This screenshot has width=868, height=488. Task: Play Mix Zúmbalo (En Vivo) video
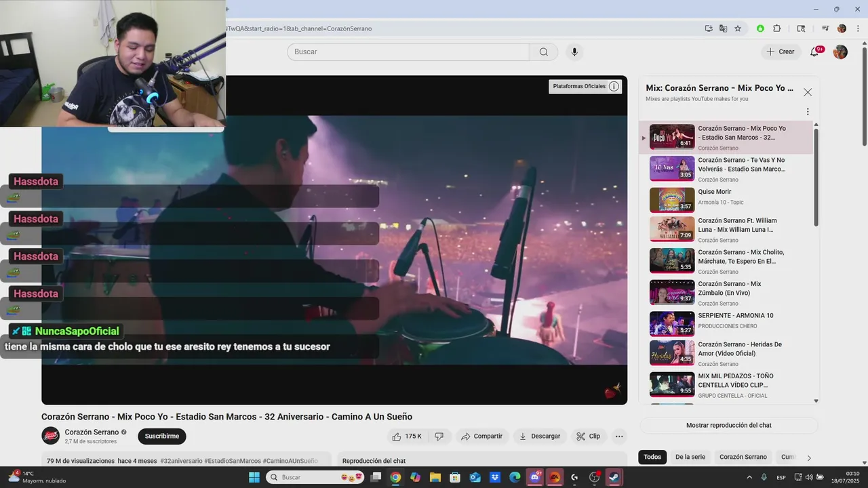click(726, 293)
